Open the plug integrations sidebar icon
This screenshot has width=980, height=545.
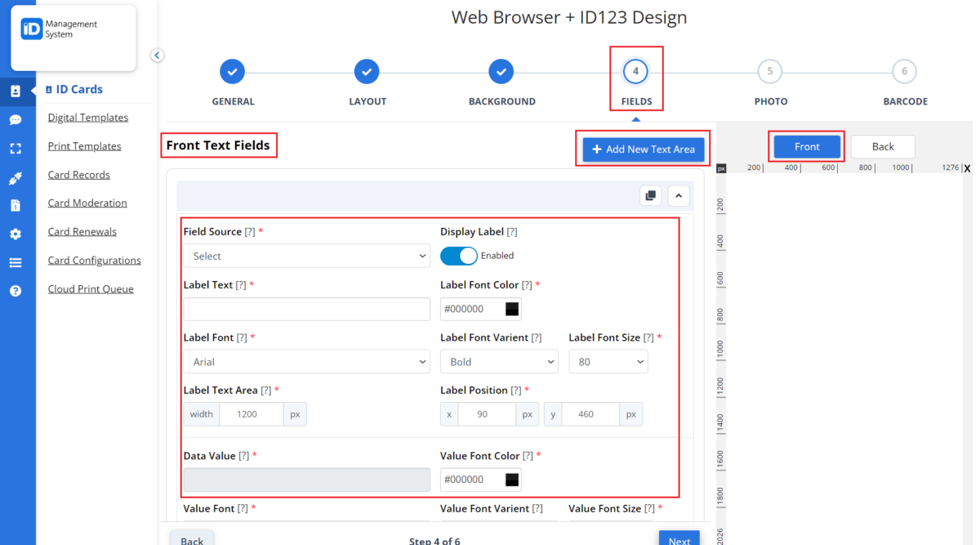click(16, 178)
